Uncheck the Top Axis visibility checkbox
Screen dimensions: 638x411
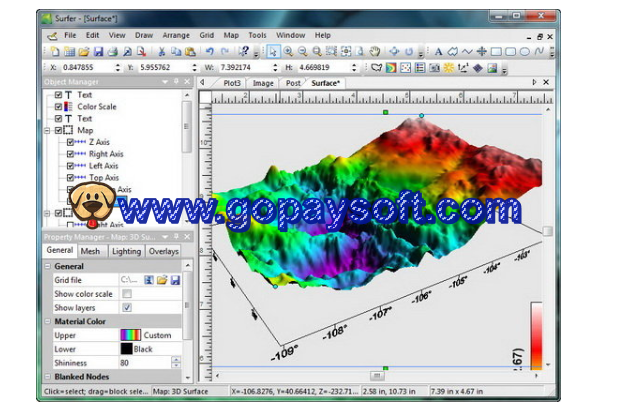click(70, 177)
